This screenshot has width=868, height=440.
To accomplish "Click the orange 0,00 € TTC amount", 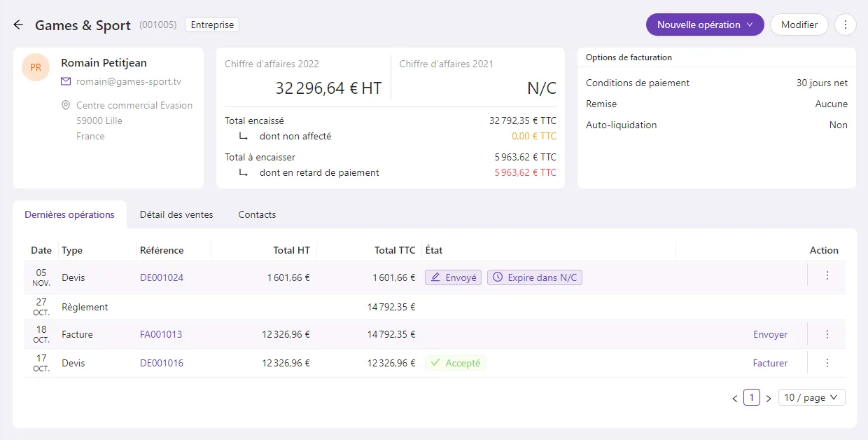I will click(x=534, y=136).
